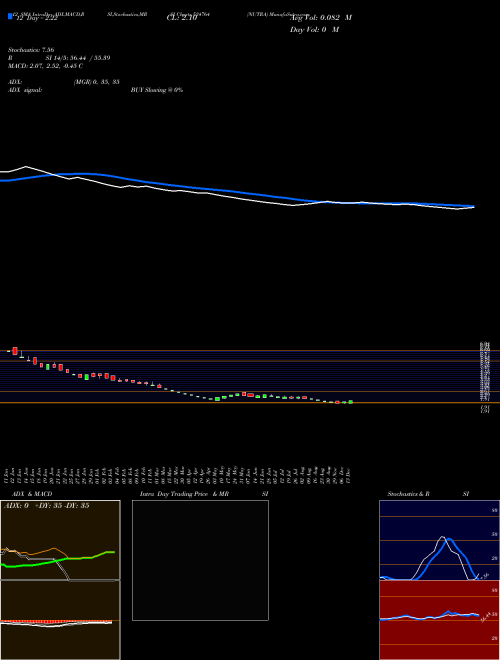Open the blue Stochastics chart panel

439,540
